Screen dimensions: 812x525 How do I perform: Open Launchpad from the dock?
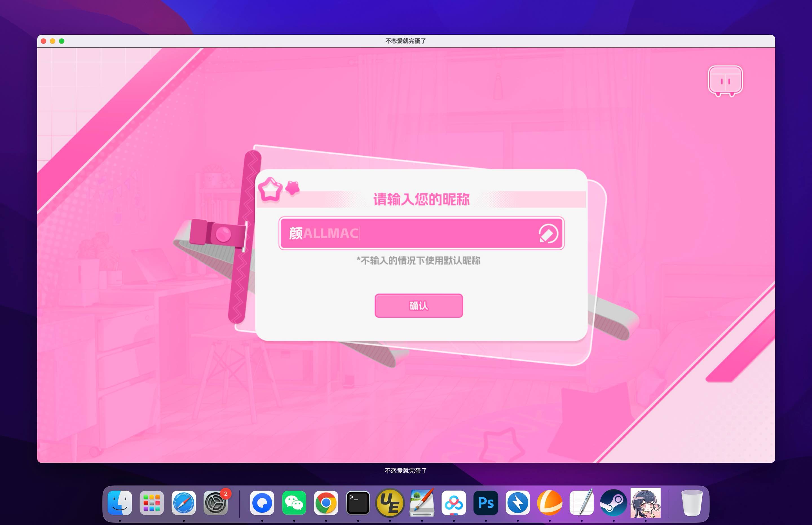(x=152, y=503)
